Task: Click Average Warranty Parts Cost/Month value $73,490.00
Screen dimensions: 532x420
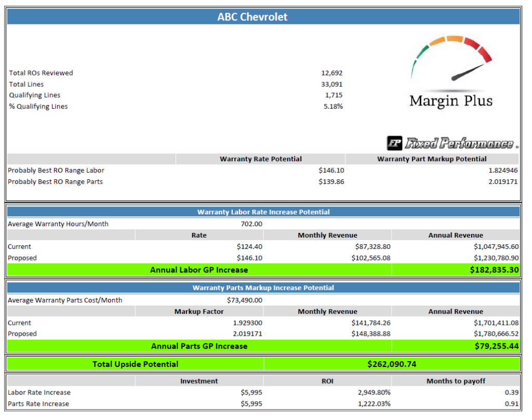Action: click(245, 300)
